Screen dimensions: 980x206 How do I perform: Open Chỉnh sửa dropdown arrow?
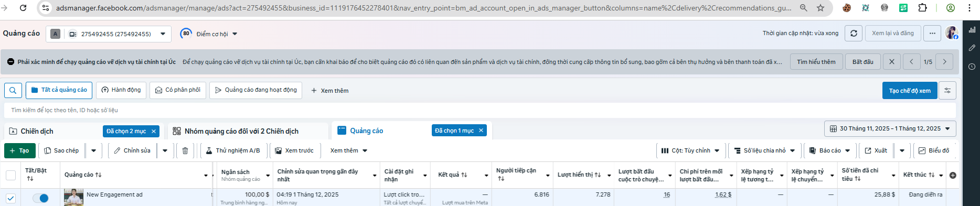click(165, 150)
